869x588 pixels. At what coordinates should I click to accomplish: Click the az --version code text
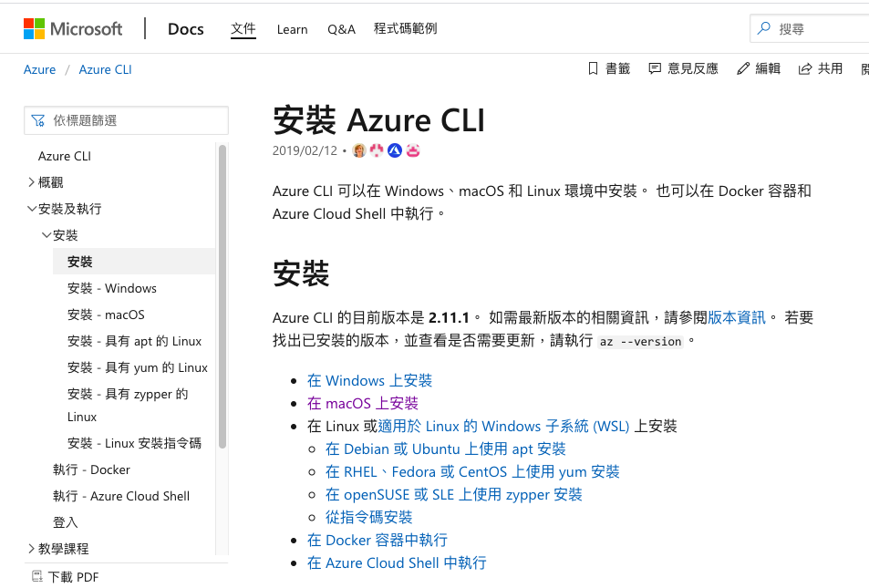(641, 341)
